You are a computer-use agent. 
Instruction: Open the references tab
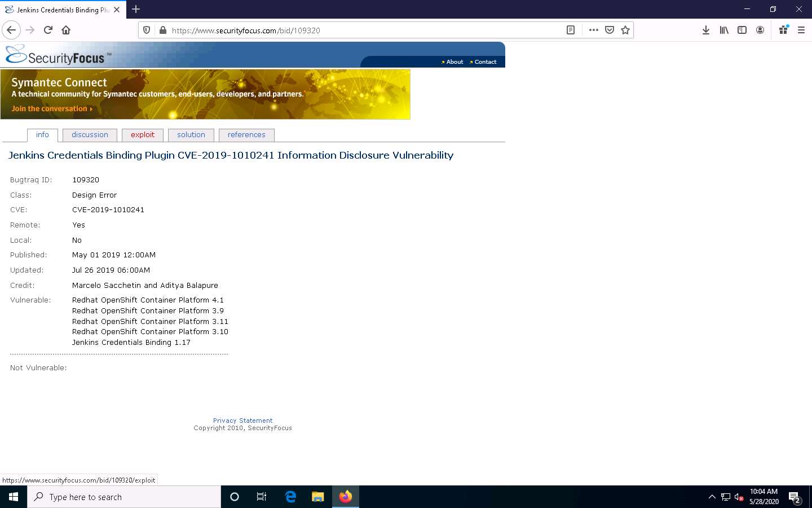pos(246,135)
